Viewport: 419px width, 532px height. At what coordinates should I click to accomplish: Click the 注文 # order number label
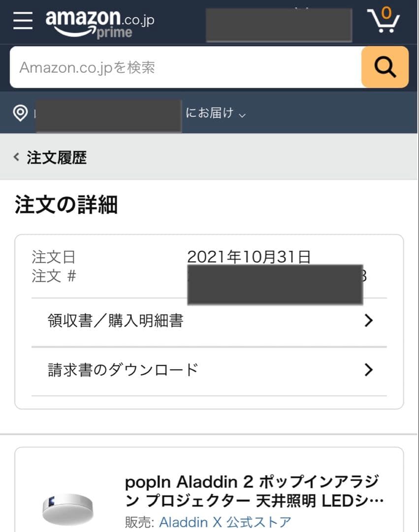point(54,276)
